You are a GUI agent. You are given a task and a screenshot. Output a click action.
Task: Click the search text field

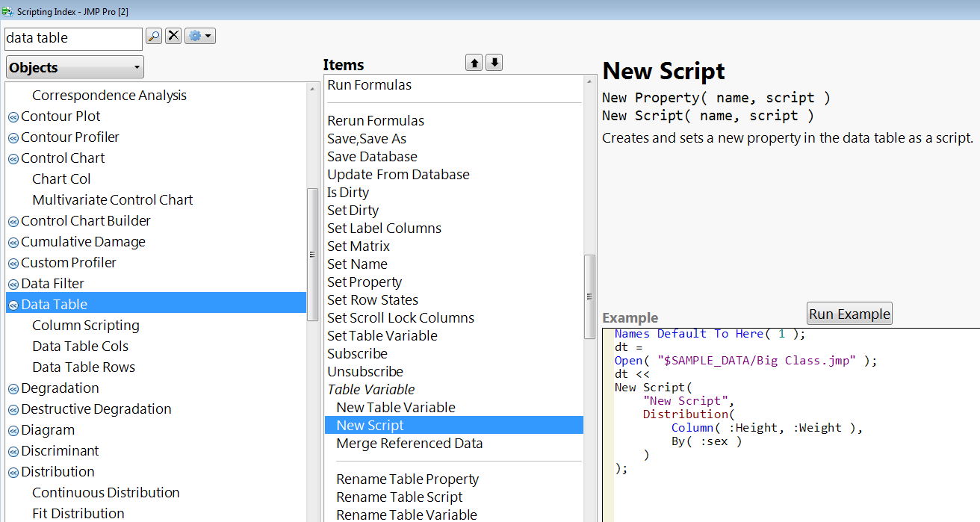pyautogui.click(x=72, y=38)
